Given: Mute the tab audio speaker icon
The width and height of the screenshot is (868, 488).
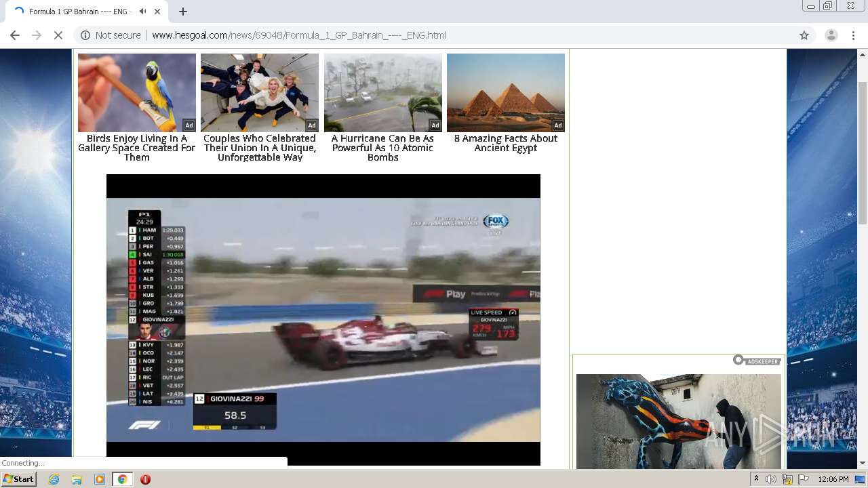Looking at the screenshot, I should (142, 12).
